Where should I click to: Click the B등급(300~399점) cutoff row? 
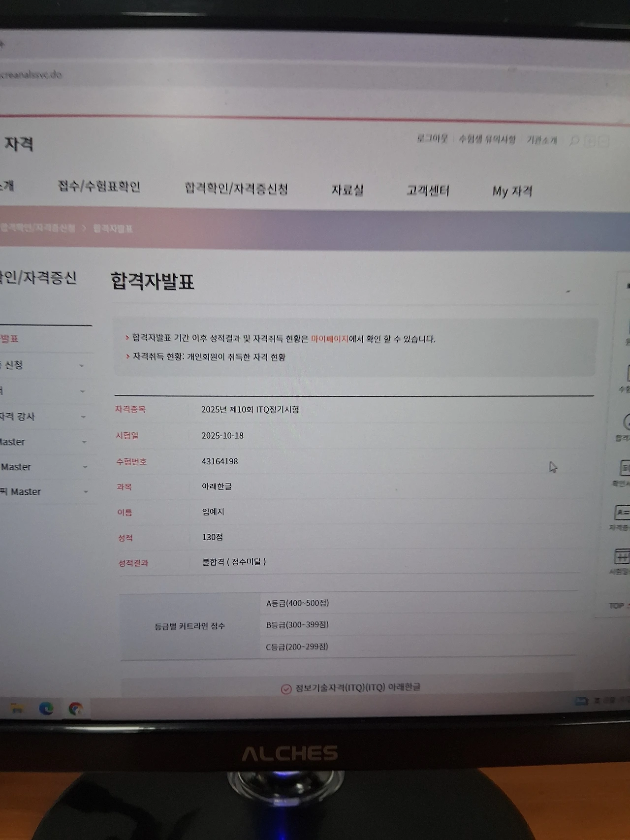coord(419,624)
